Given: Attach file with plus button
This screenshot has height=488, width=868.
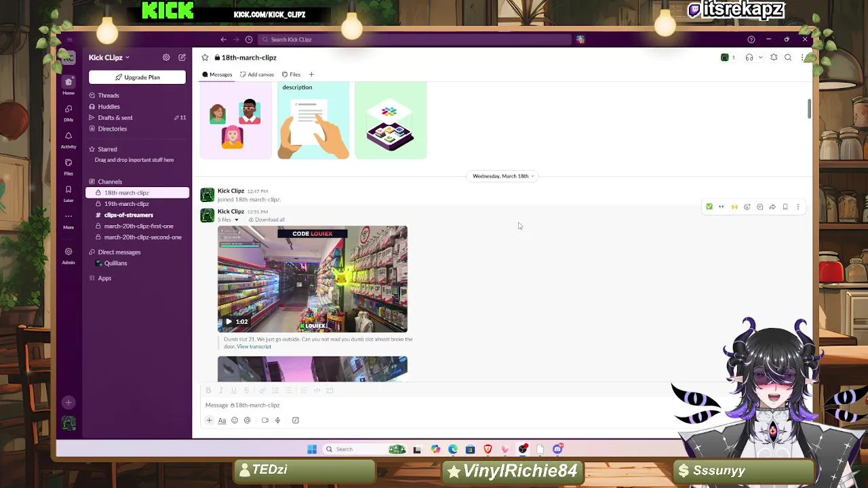Looking at the screenshot, I should tap(210, 420).
